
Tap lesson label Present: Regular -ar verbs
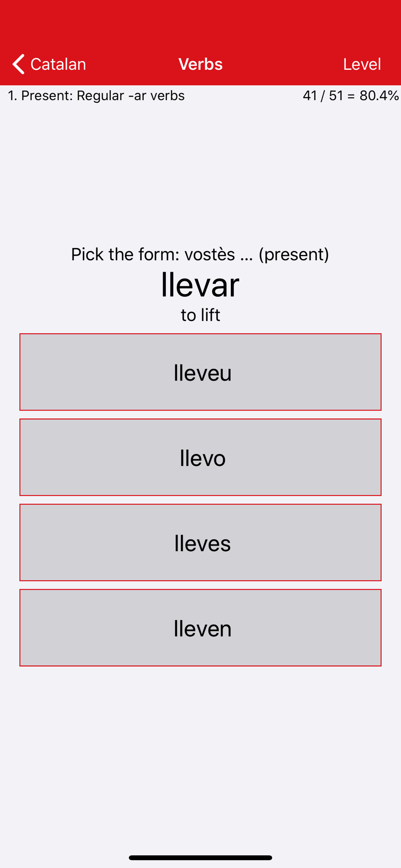tap(103, 95)
